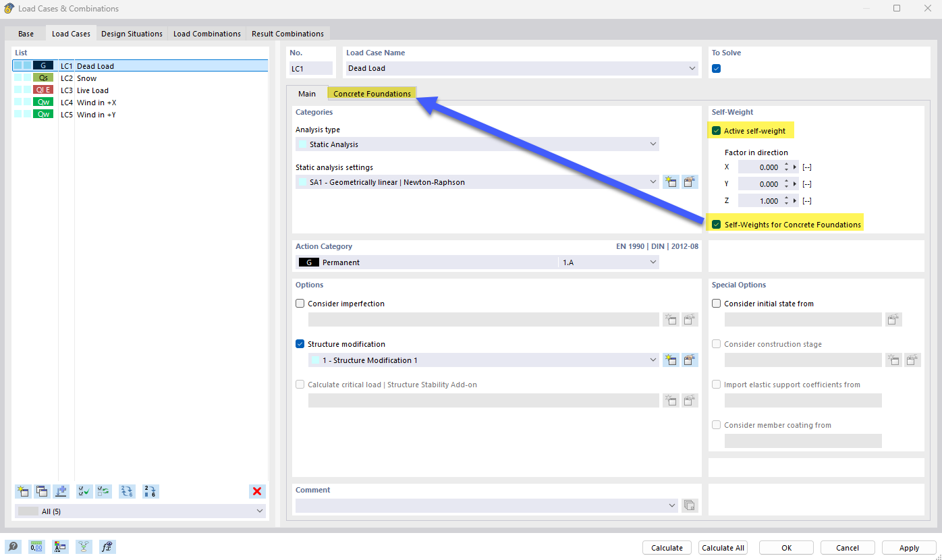Image resolution: width=942 pixels, height=560 pixels.
Task: Enable Consider imperfection option
Action: 300,304
